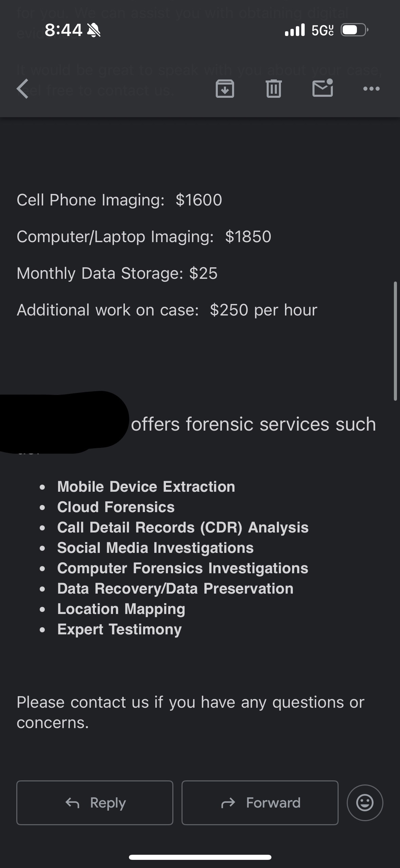Select the Expert Testimony list item
This screenshot has height=868, width=400.
119,629
